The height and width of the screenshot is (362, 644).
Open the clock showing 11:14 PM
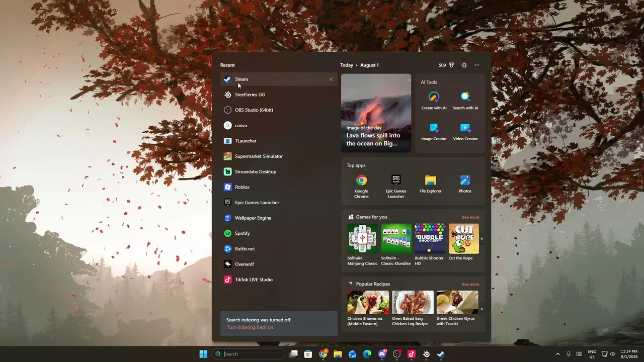tap(629, 354)
